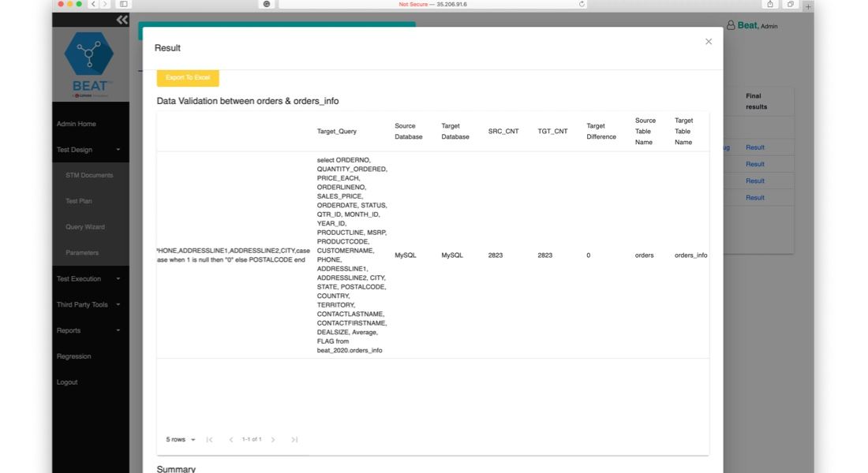Open the top Result link under Final results
The image size is (868, 473).
click(754, 147)
